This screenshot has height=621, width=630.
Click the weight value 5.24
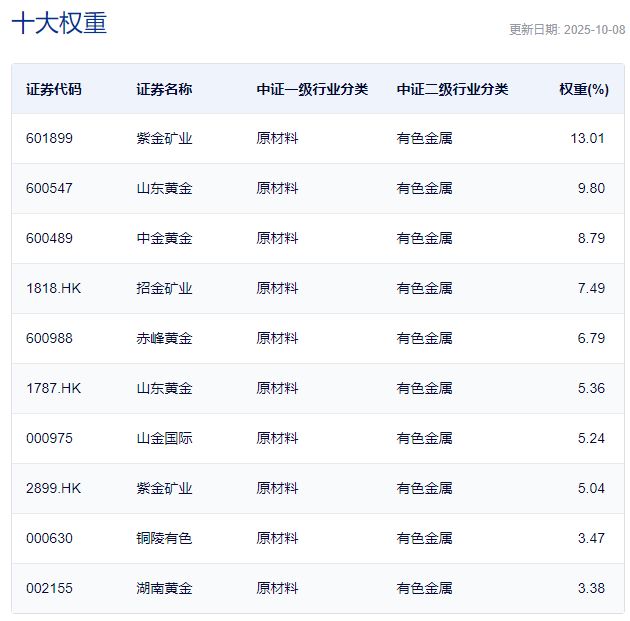591,438
